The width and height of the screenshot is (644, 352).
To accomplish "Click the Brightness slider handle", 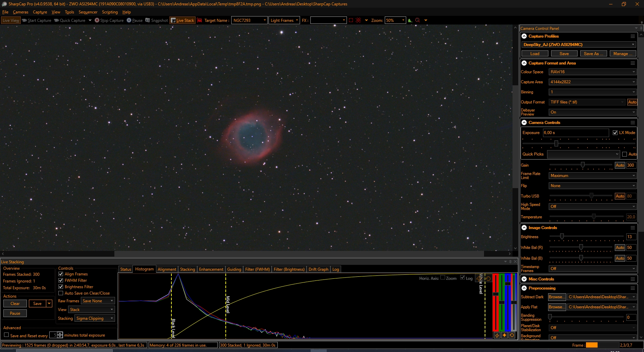I will [562, 236].
